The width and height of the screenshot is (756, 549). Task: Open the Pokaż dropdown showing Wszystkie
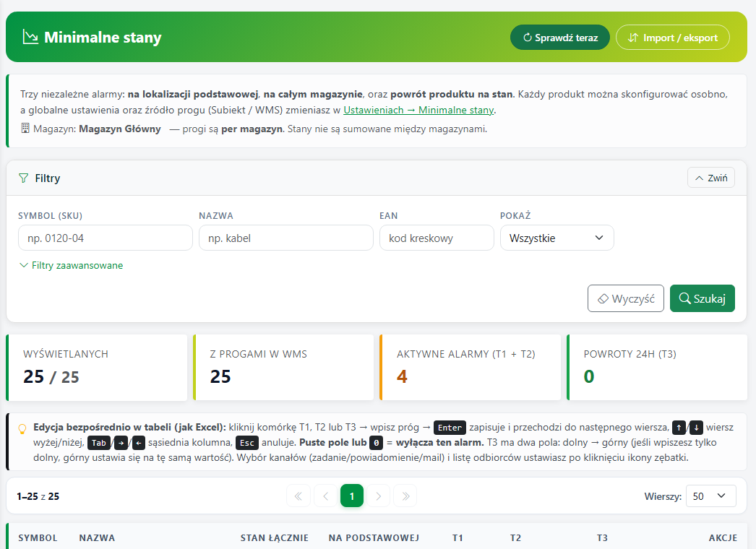tap(557, 238)
